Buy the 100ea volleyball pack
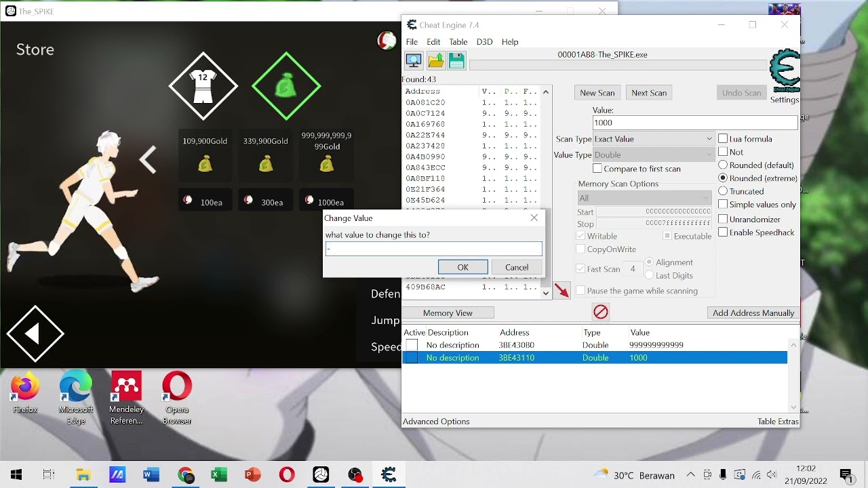Screen dimensions: 868x488 (205, 201)
